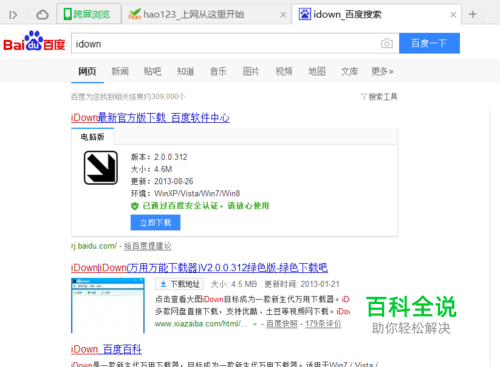Open 给百度提建议 feedback link
The height and width of the screenshot is (367, 500).
pyautogui.click(x=148, y=246)
